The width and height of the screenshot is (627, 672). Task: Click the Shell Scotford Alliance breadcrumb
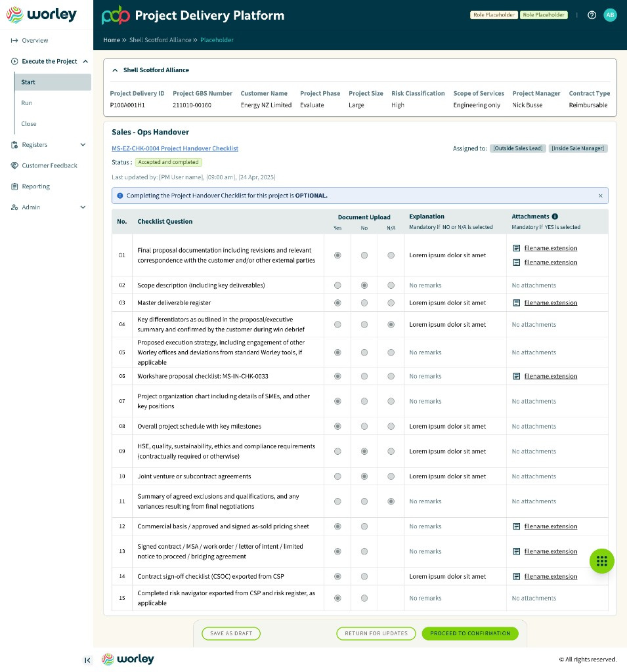pyautogui.click(x=160, y=40)
